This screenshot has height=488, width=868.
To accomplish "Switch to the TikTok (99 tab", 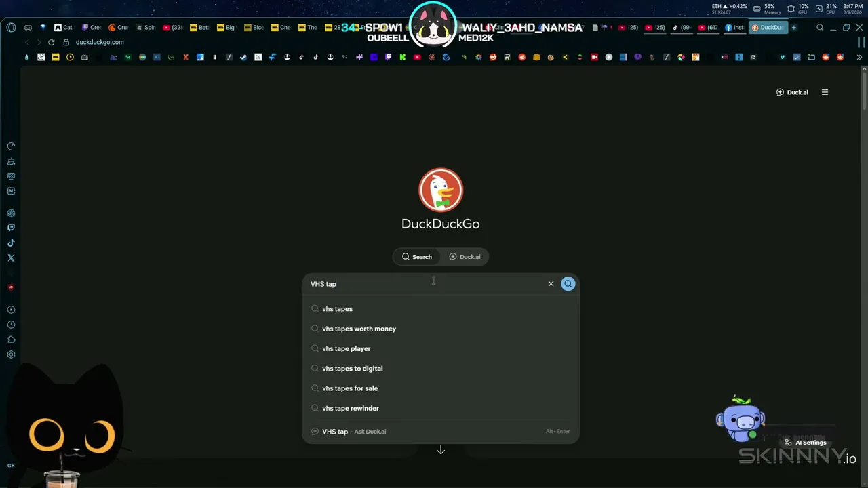I will [681, 28].
